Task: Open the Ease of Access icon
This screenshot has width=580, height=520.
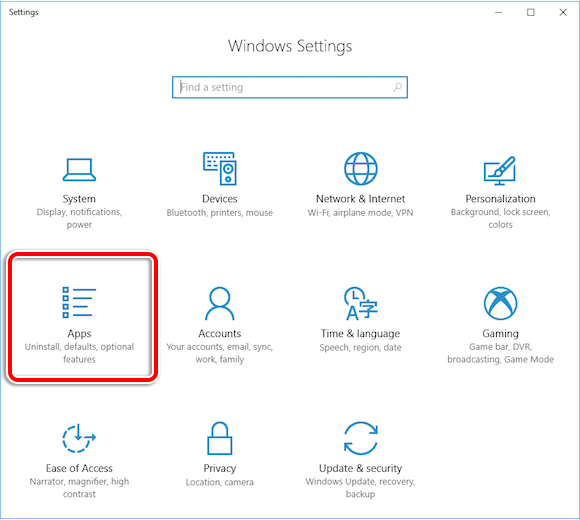Action: tap(79, 438)
